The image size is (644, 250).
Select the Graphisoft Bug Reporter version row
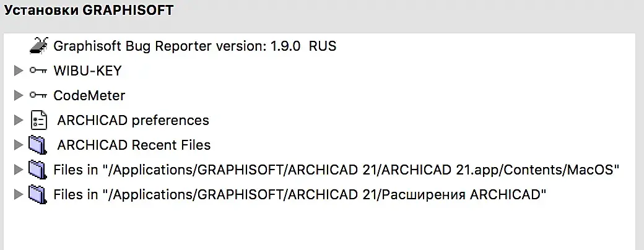[x=194, y=46]
